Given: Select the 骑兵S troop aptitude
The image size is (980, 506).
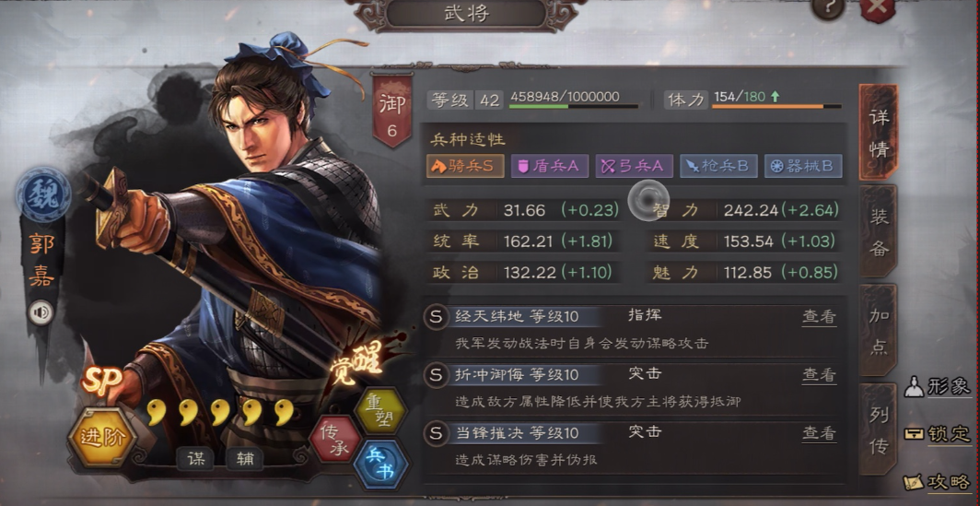Looking at the screenshot, I should coord(466,166).
